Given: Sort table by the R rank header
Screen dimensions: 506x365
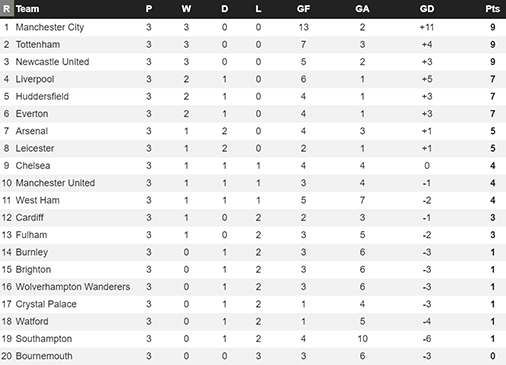Looking at the screenshot, I should coord(6,9).
